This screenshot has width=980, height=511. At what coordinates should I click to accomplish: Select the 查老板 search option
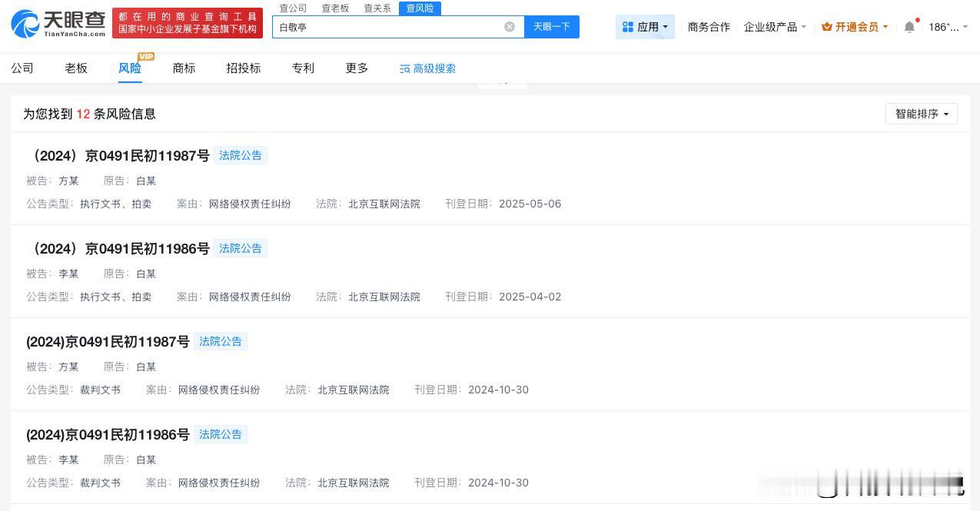tap(335, 8)
